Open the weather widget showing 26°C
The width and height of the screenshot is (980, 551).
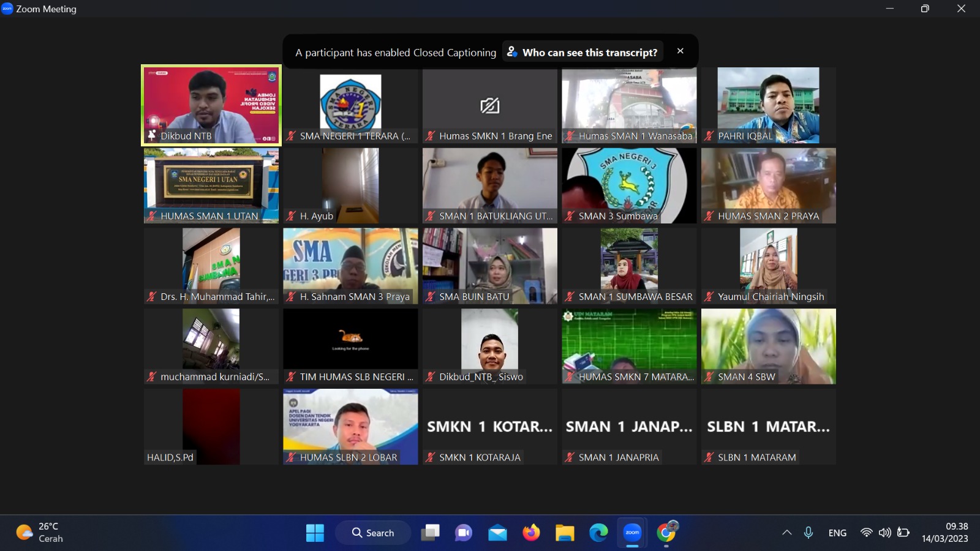40,533
